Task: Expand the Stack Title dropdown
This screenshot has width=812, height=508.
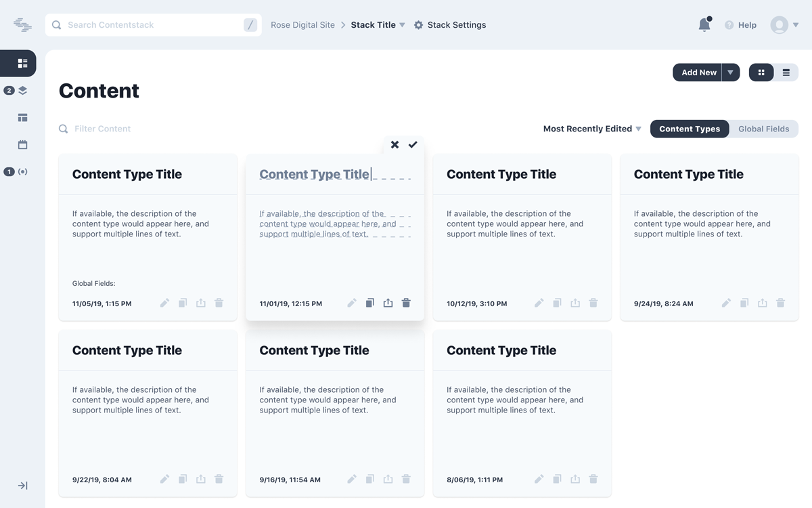Action: (402, 25)
